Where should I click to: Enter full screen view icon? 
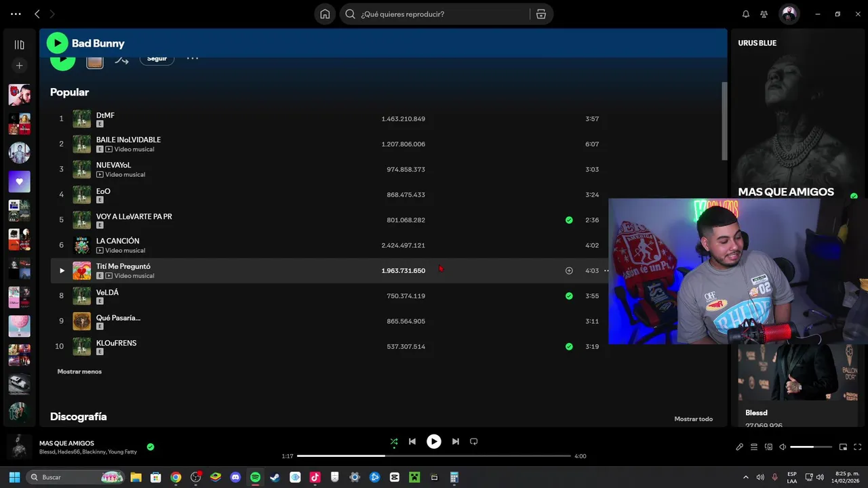click(x=857, y=447)
